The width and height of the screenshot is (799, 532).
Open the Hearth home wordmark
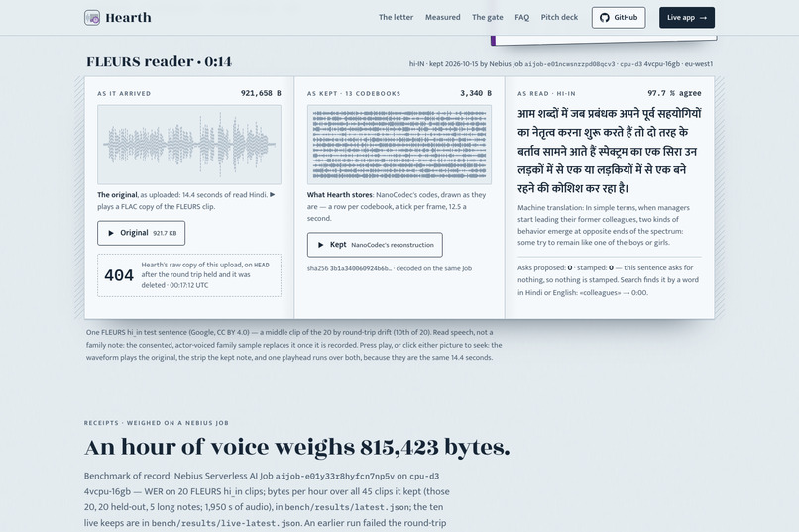(129, 17)
